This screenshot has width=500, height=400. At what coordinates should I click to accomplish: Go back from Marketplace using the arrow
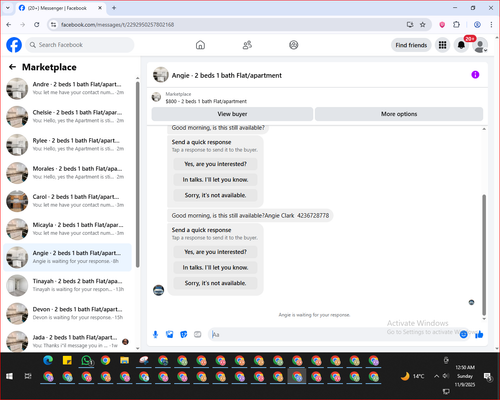tap(12, 67)
